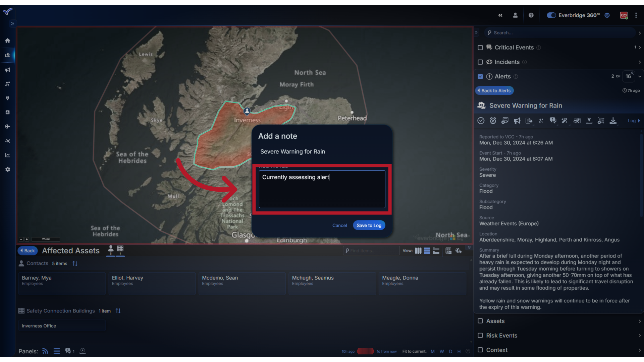
Task: Expand the Incidents section
Action: (640, 62)
